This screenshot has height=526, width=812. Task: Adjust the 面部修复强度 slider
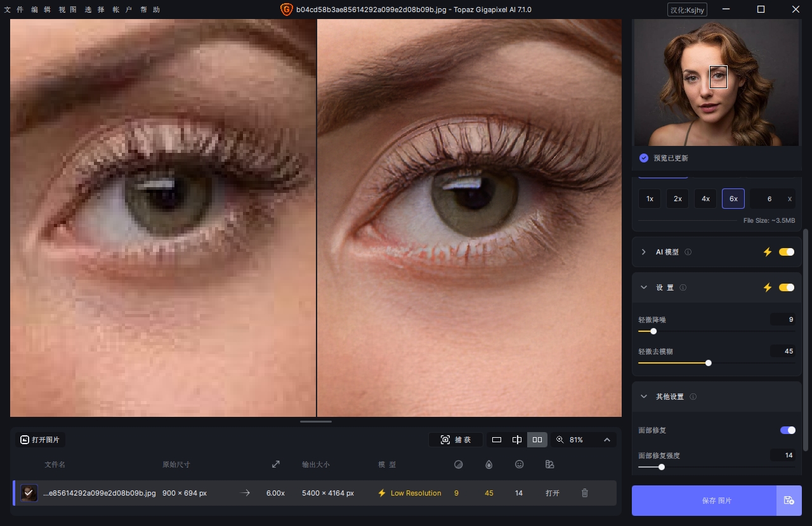pos(662,467)
